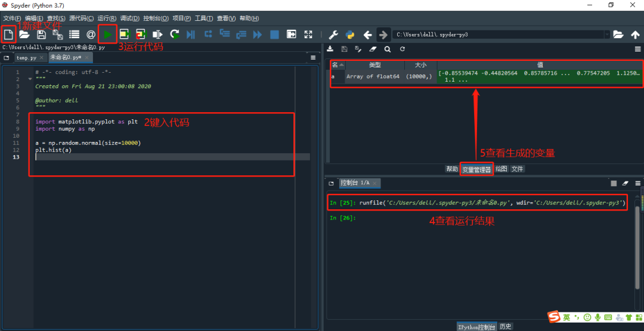Screen dimensions: 644x331
Task: Create a new file with the toolbar icon
Action: (x=8, y=35)
